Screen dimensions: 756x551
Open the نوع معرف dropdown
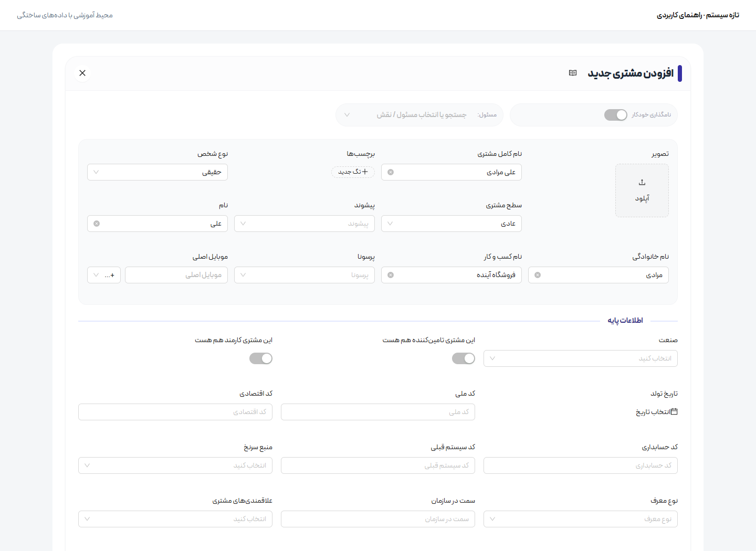(x=581, y=519)
